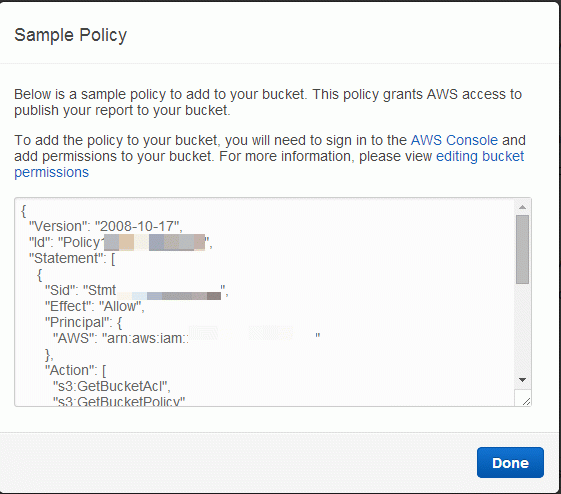
Task: Click the "Statement" line in policy text
Action: click(72, 258)
